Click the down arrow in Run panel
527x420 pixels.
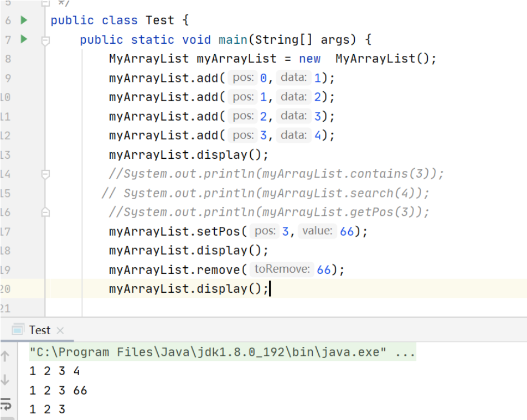(6, 380)
